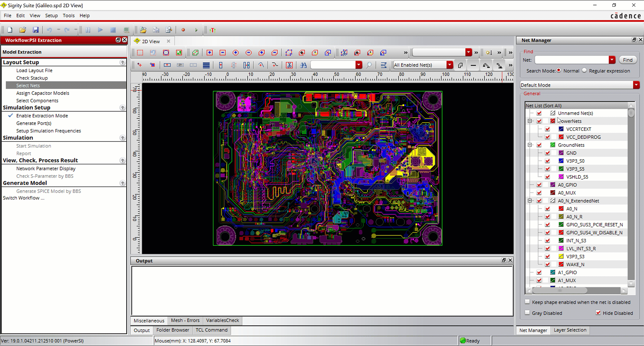Click the blue Play simulation icon
Screen dimensions: 644x346
tap(100, 30)
